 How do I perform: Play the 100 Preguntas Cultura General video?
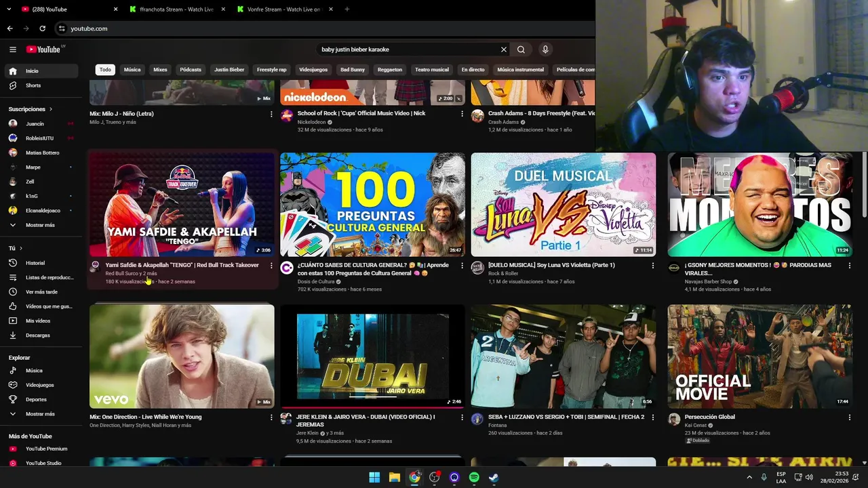pyautogui.click(x=372, y=204)
